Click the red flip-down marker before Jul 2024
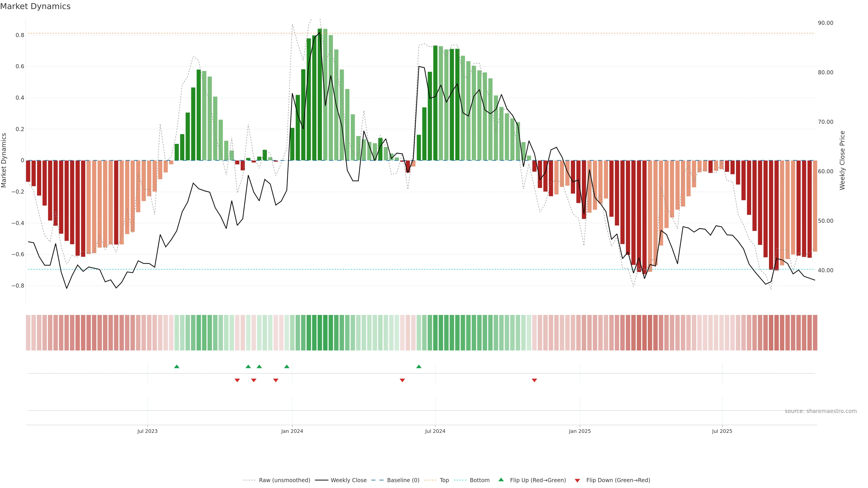The width and height of the screenshot is (868, 488). [x=402, y=380]
